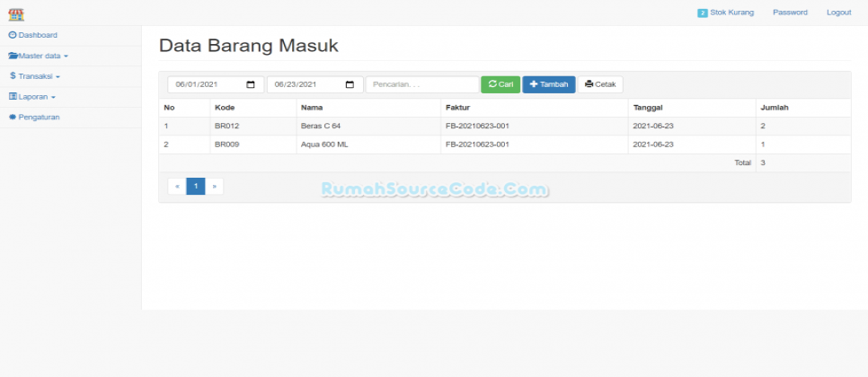Click the date cell in the BR012 row
The image size is (868, 377).
tap(692, 126)
